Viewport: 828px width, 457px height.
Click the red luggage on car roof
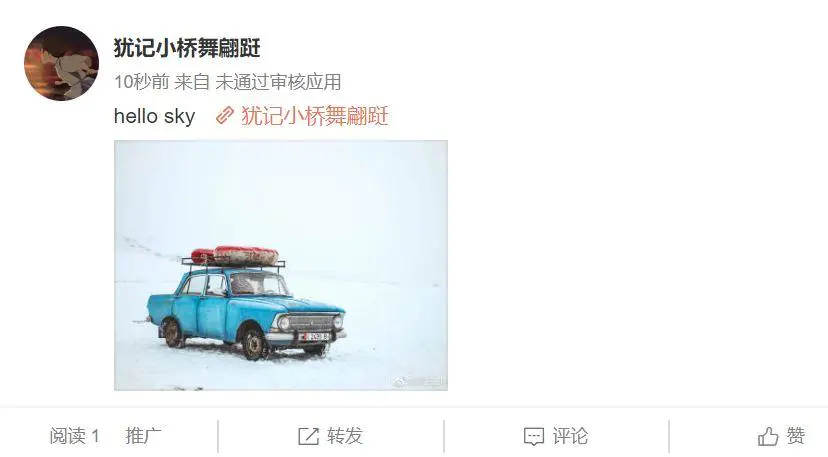[234, 256]
